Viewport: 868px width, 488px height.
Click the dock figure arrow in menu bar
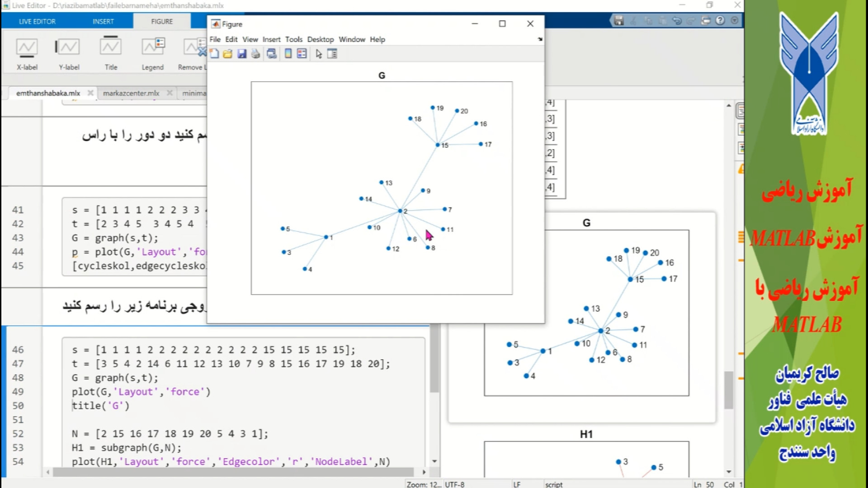coord(540,39)
